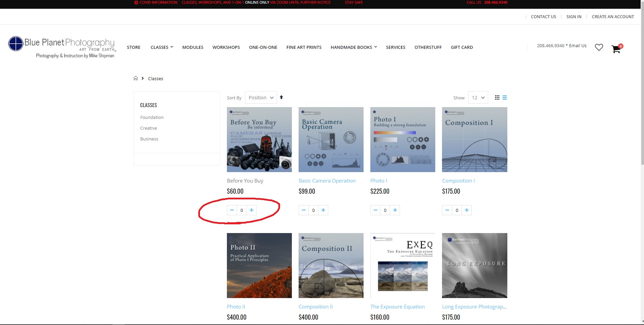Image resolution: width=644 pixels, height=325 pixels.
Task: Switch products to list view
Action: tap(505, 97)
